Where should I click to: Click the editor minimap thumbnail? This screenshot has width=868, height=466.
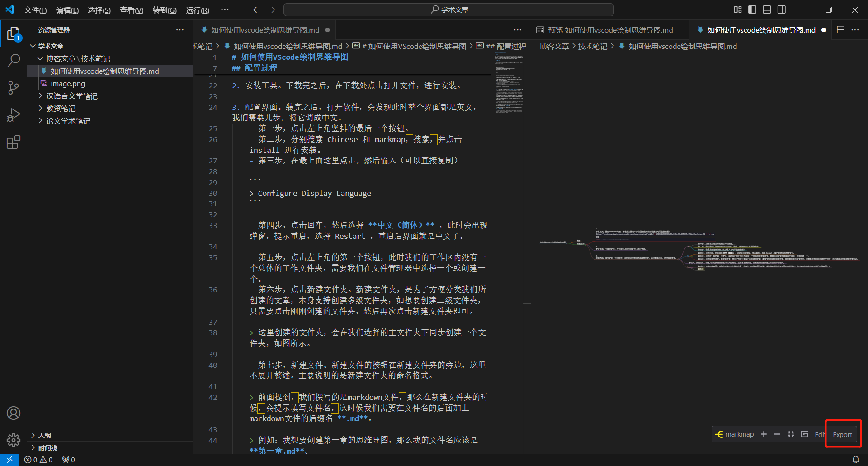point(509,83)
